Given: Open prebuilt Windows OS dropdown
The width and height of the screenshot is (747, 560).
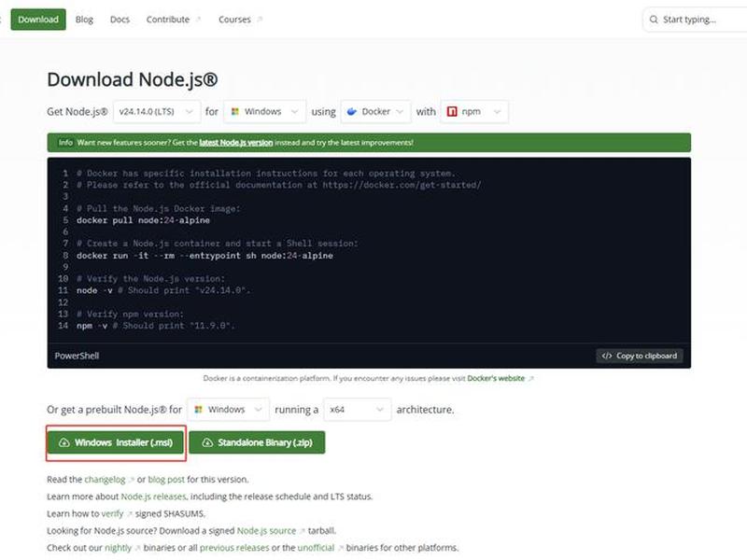Looking at the screenshot, I should click(x=229, y=410).
